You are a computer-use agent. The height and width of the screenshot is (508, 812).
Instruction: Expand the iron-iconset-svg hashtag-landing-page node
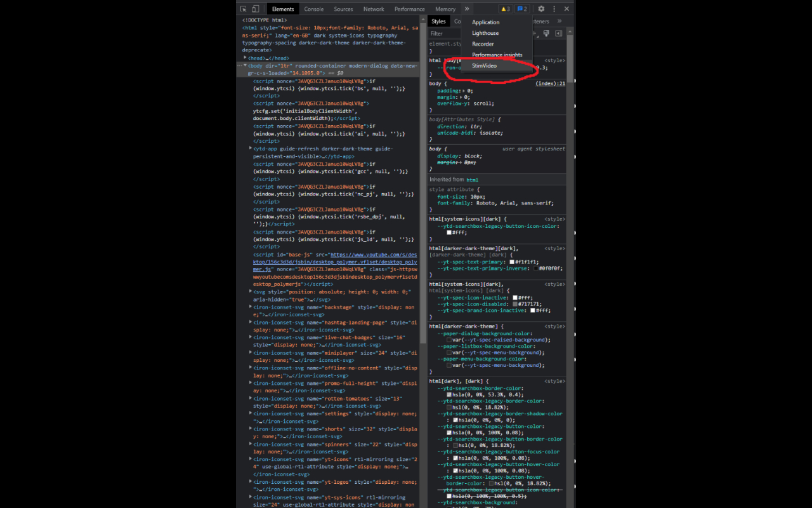point(251,322)
